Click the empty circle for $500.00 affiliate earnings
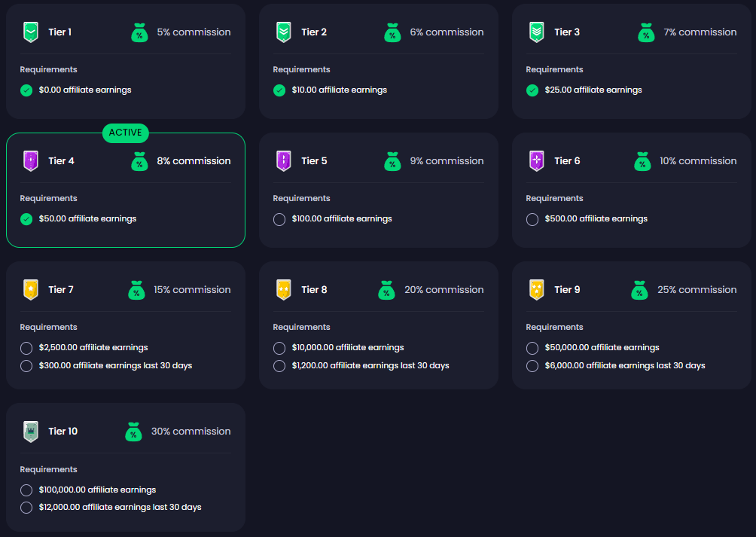 point(532,219)
